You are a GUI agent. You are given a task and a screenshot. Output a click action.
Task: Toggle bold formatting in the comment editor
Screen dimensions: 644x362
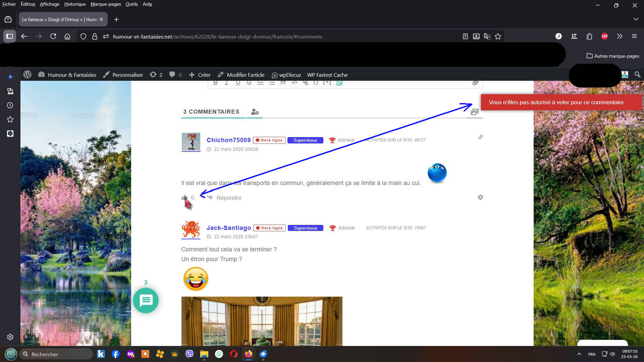pos(215,82)
